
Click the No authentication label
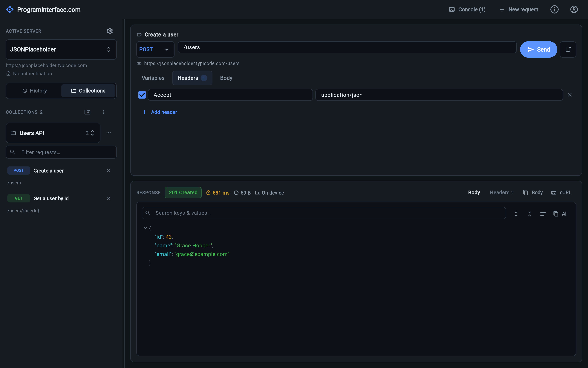pos(32,73)
